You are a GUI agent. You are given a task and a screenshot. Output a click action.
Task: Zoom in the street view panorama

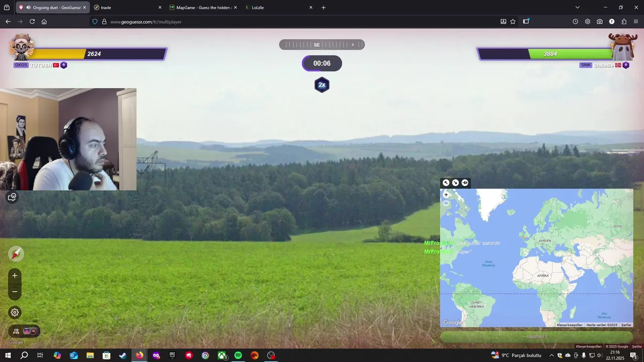[15, 276]
